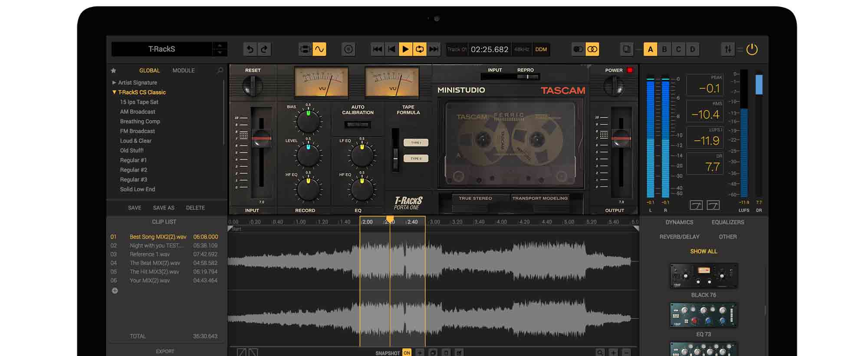
Task: Filter modules by DYNAMICS
Action: point(679,222)
